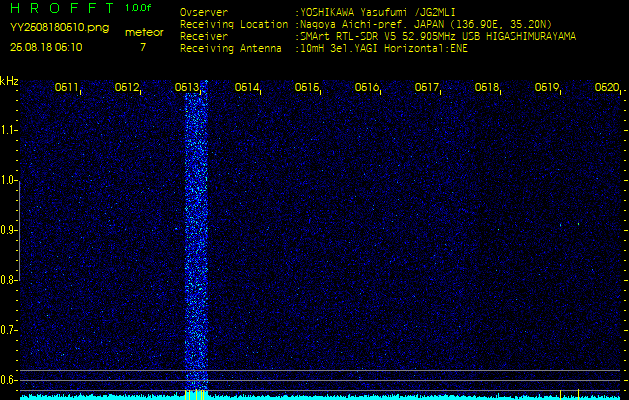Viewport: 629px width, 400px height.
Task: Select the timestamp 25.08.18 05:10
Action: pos(46,47)
